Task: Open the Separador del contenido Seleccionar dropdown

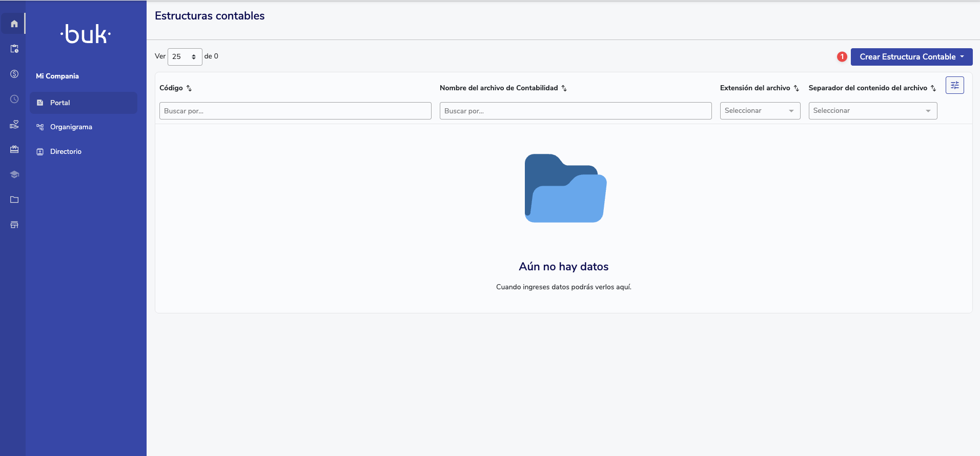Action: pyautogui.click(x=872, y=111)
